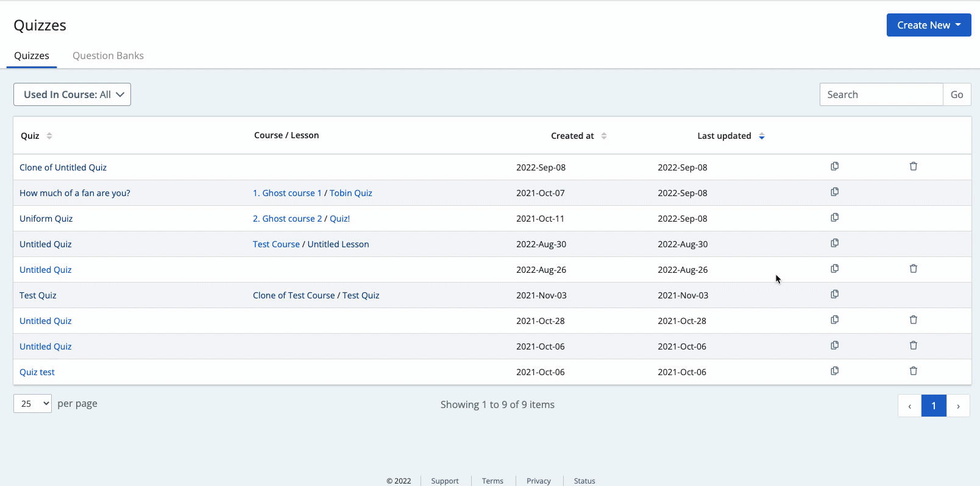Copy the Untitled Quiz dated 2021-Oct-28
Viewport: 980px width, 486px height.
[x=834, y=320]
